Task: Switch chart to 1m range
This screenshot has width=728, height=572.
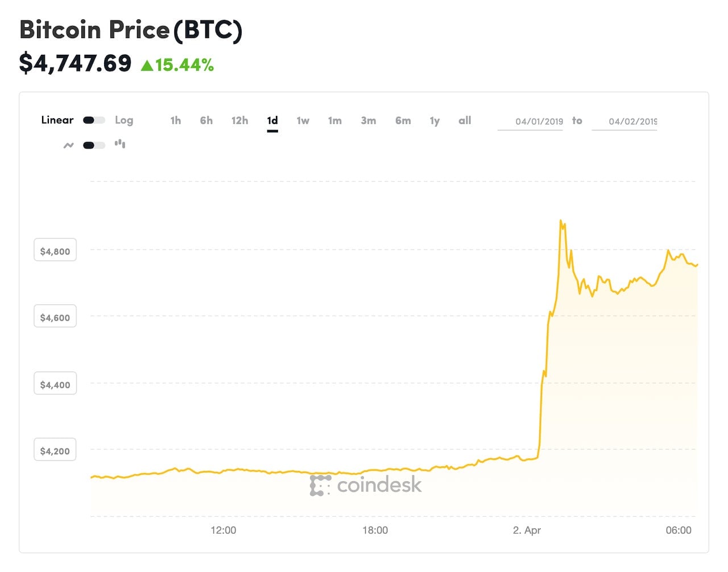Action: click(x=334, y=121)
